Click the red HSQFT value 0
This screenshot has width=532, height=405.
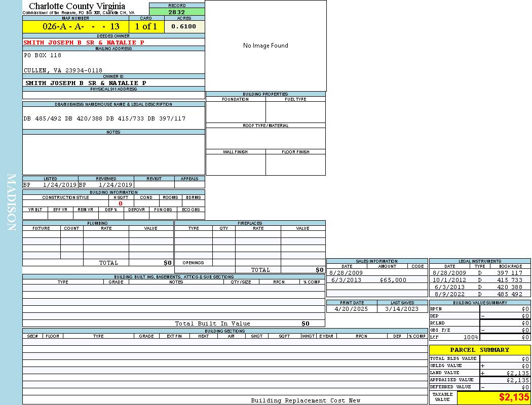[x=121, y=204]
